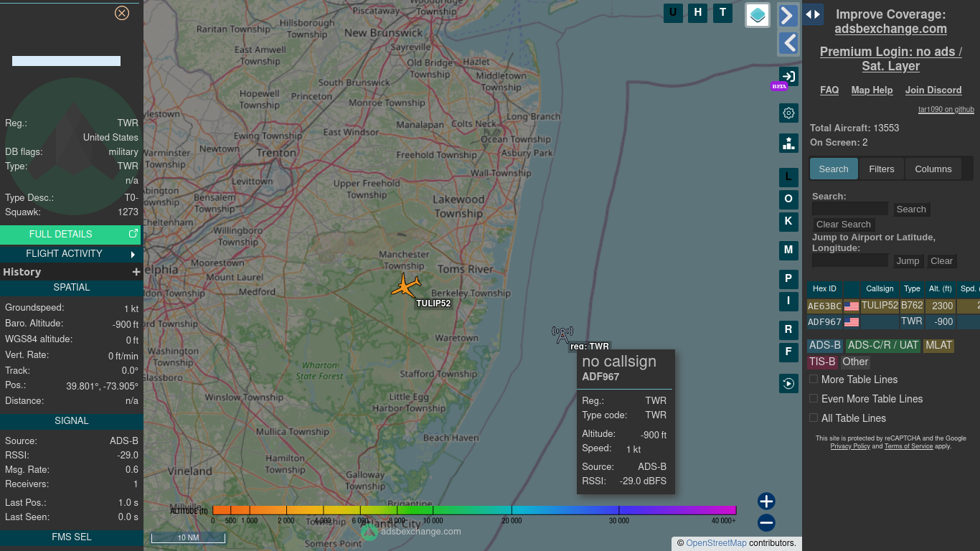Screen dimensions: 980x551
Task: Toggle sidebar with double arrow icon
Action: tap(813, 14)
